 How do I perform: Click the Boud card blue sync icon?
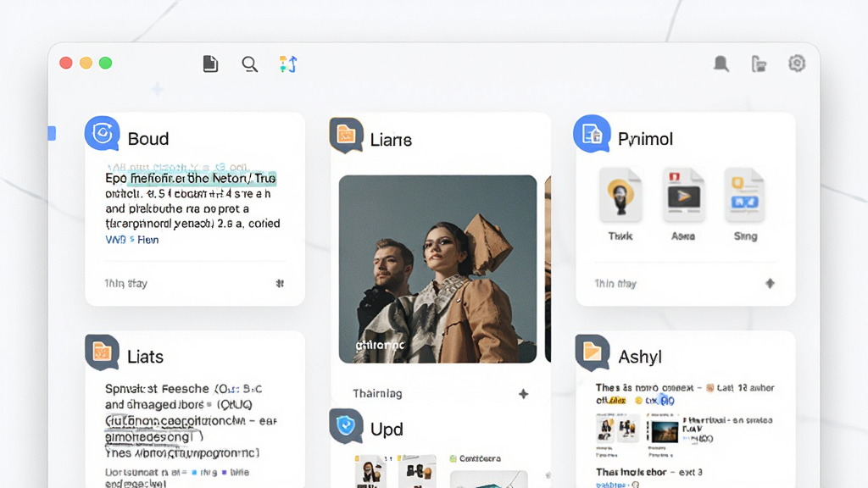(103, 133)
